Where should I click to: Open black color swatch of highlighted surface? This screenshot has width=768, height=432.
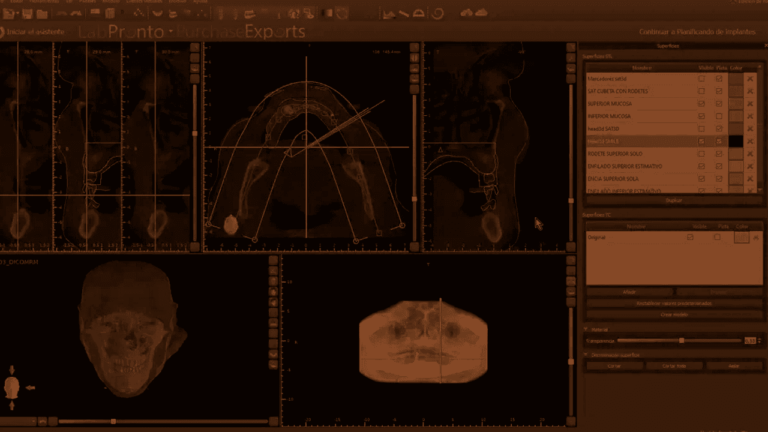(x=735, y=141)
